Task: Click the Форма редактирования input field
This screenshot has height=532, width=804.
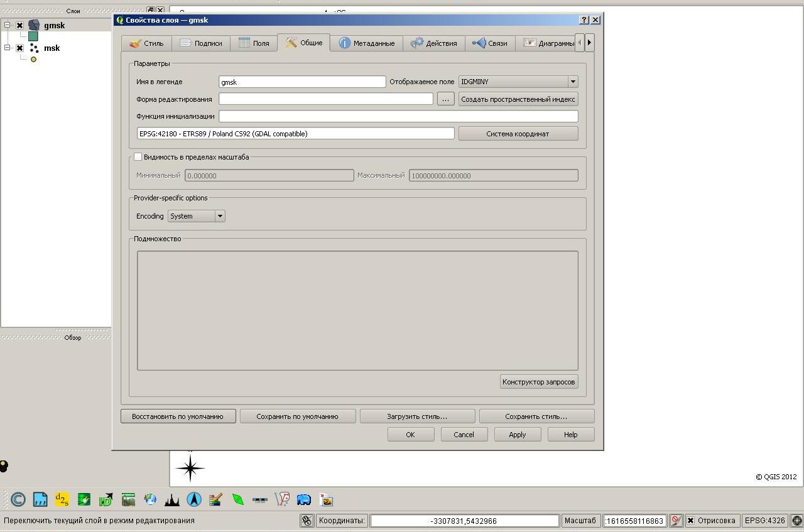Action: (326, 99)
